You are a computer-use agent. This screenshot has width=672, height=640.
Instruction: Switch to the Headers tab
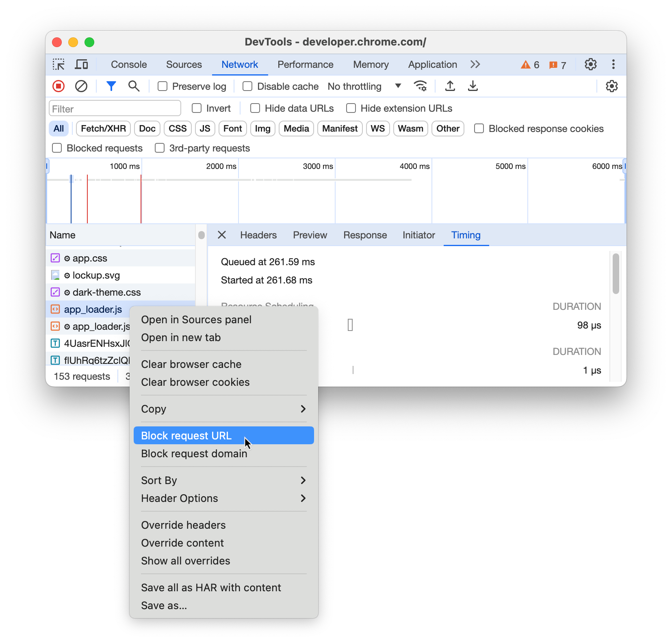[x=258, y=235]
